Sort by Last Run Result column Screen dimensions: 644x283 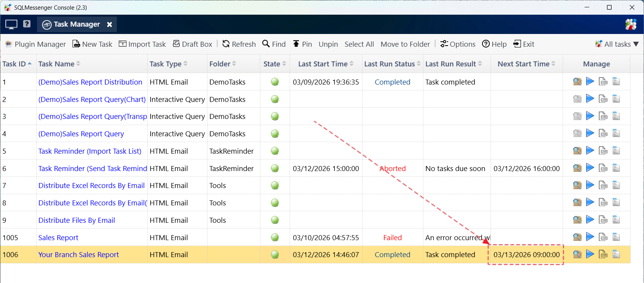click(x=454, y=64)
